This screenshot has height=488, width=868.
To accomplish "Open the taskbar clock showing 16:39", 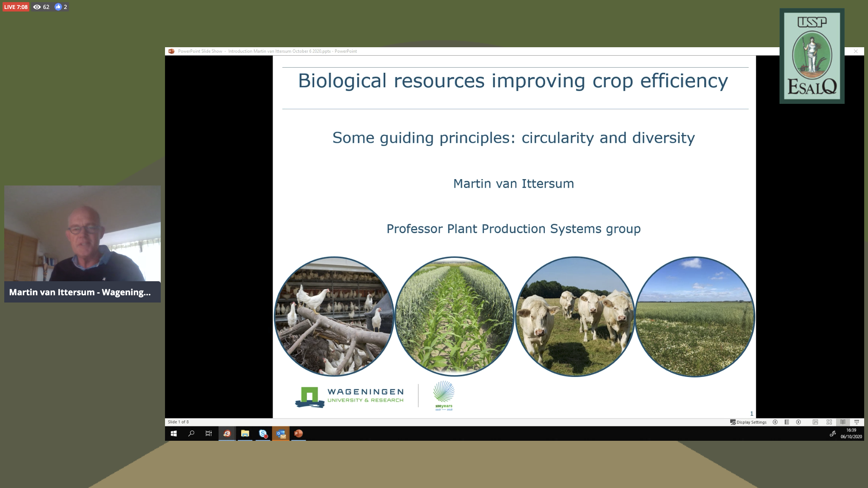I will tap(851, 434).
